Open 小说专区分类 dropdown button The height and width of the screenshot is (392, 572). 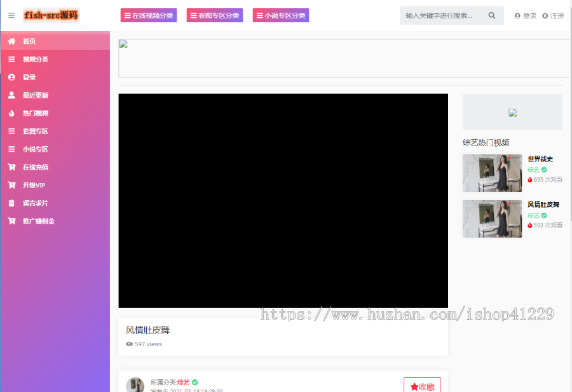[280, 15]
